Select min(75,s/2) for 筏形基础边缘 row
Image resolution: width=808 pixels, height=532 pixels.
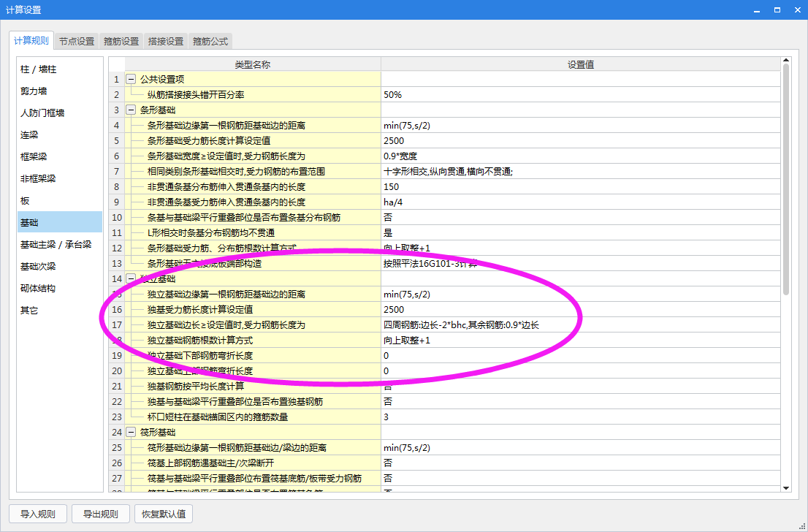pyautogui.click(x=581, y=448)
